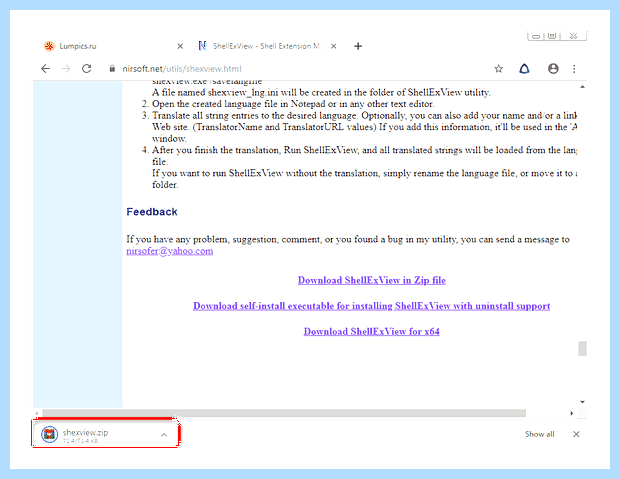This screenshot has width=620, height=479.
Task: Click the forward navigation arrow
Action: 66,69
